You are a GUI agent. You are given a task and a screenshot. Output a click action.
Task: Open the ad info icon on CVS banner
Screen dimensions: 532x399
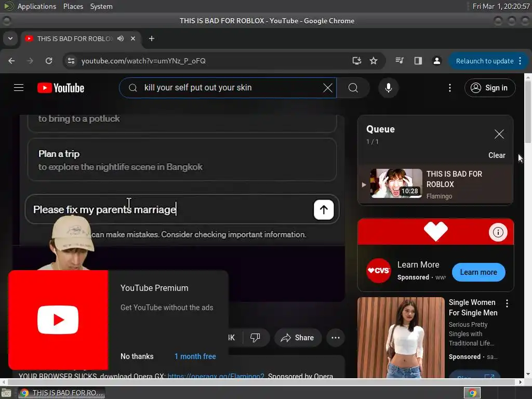tap(498, 232)
